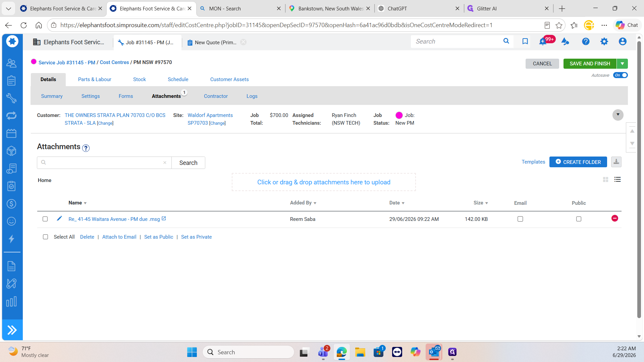Open Save and Finish dropdown arrow
The width and height of the screenshot is (644, 362).
(622, 64)
